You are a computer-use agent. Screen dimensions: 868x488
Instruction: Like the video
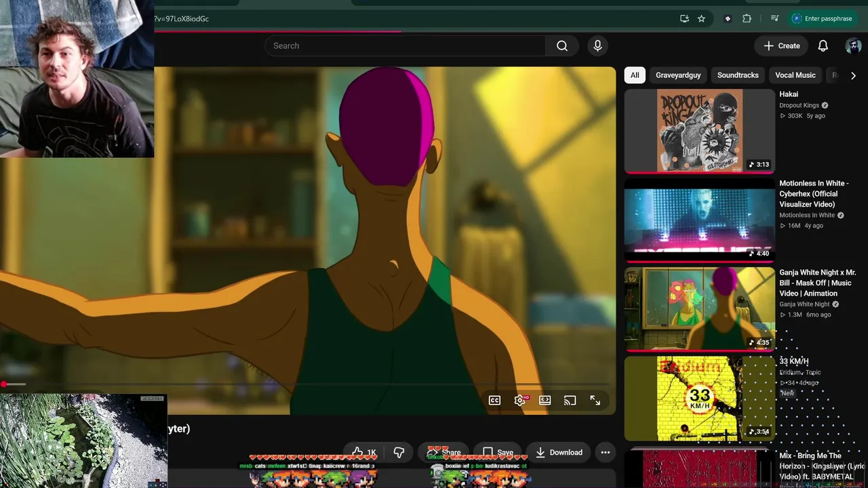[x=363, y=452]
